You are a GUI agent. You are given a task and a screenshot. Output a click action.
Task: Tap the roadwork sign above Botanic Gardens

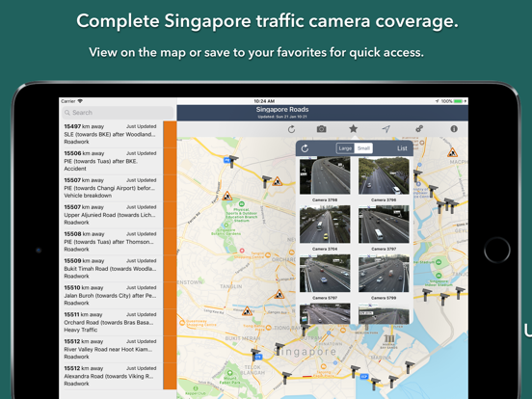(x=226, y=196)
